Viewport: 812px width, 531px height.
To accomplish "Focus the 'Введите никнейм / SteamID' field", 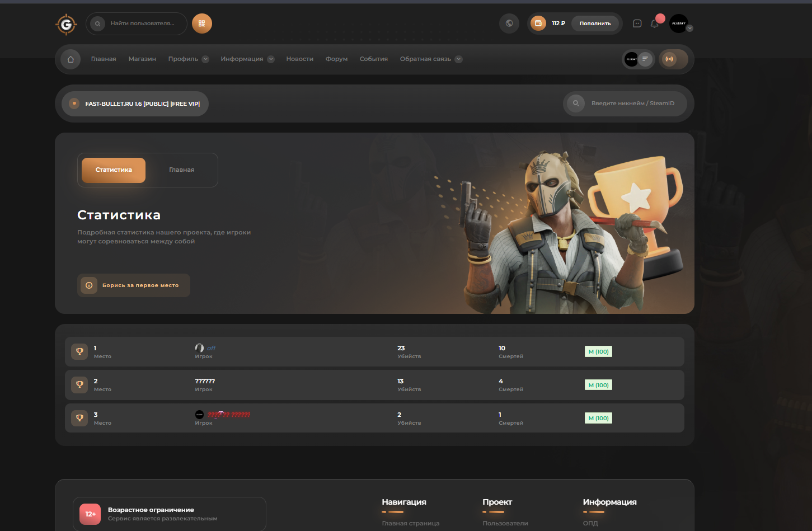I will tap(625, 104).
